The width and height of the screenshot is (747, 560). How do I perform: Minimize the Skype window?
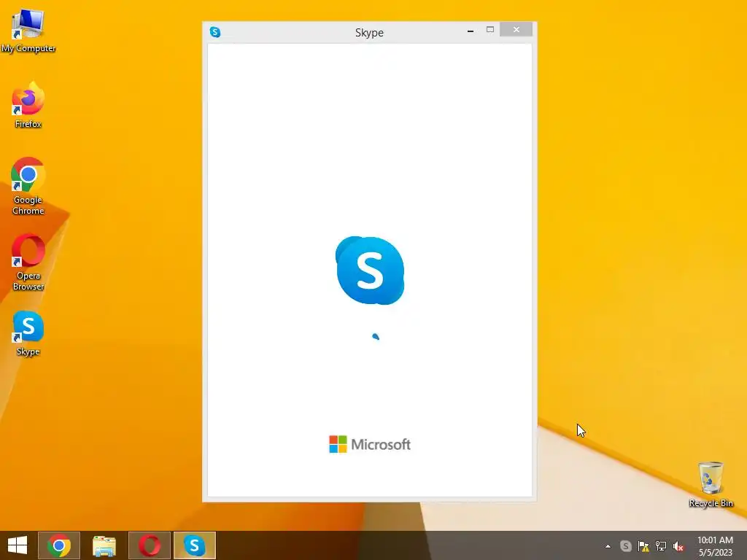point(471,31)
